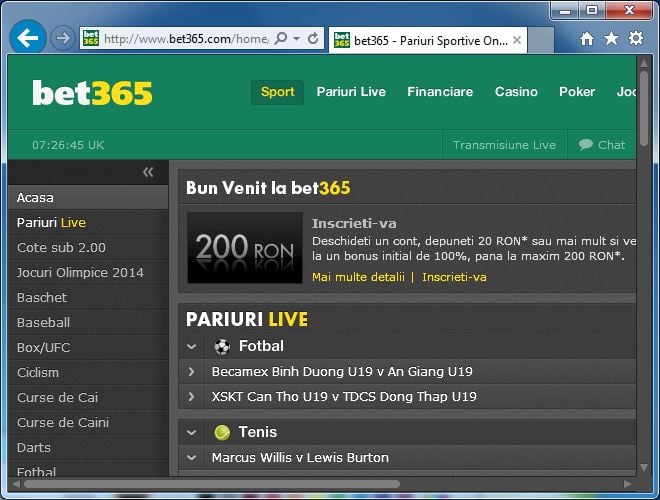Click the bet365 favicon in the address bar

point(91,39)
